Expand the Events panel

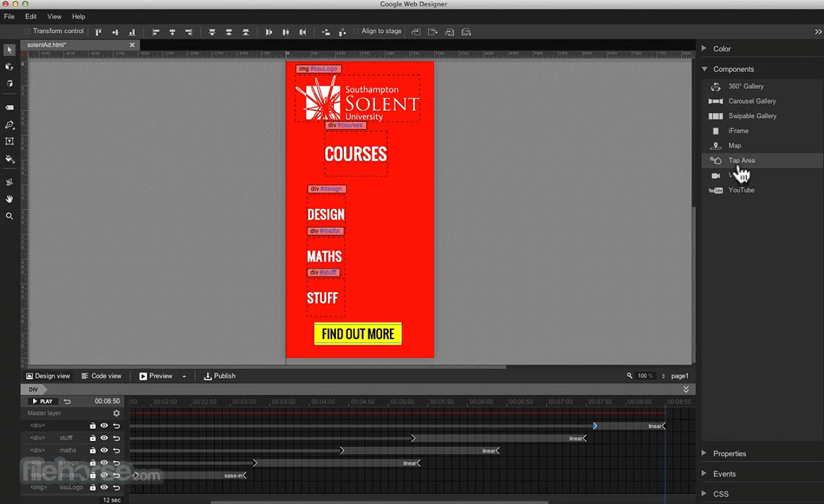coord(704,474)
